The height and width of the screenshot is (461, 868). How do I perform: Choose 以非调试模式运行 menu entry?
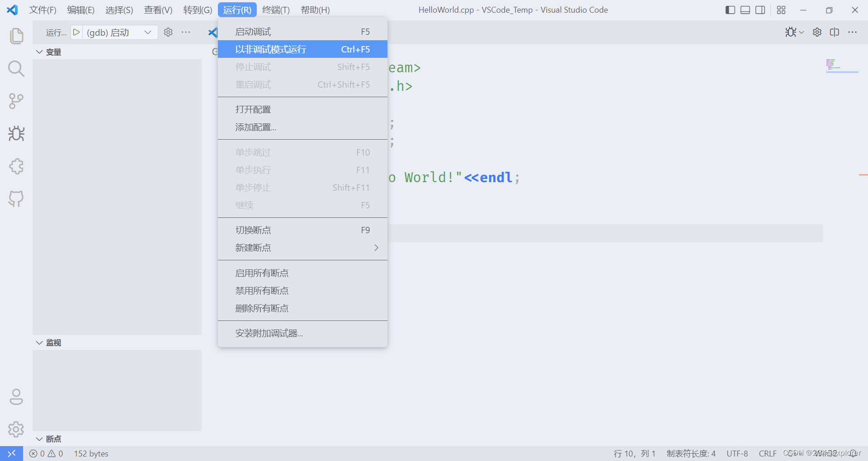[x=302, y=49]
